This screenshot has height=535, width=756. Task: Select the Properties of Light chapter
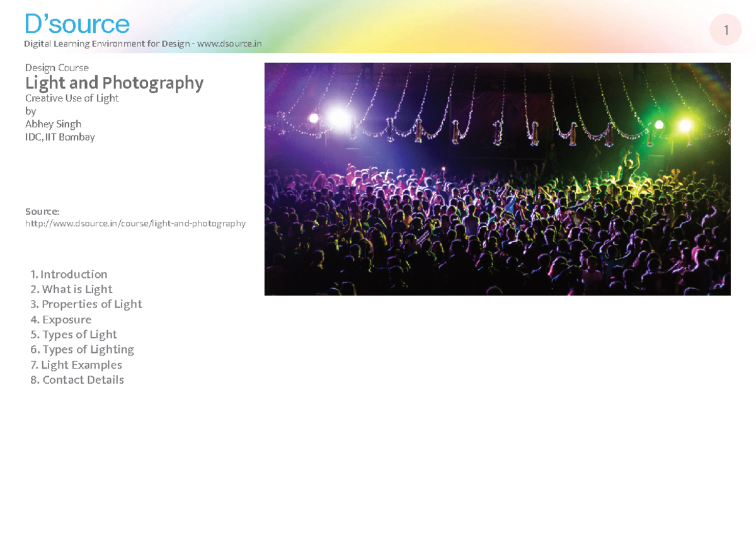[x=86, y=304]
